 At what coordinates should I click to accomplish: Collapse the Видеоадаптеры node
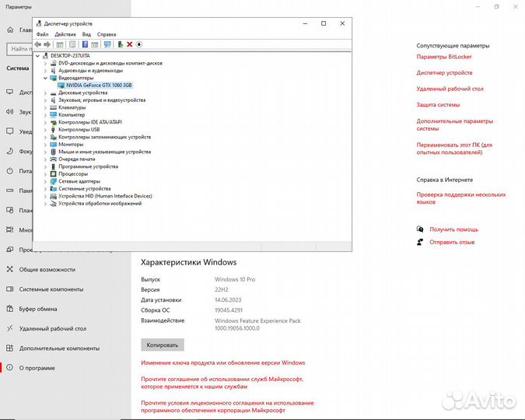click(45, 78)
